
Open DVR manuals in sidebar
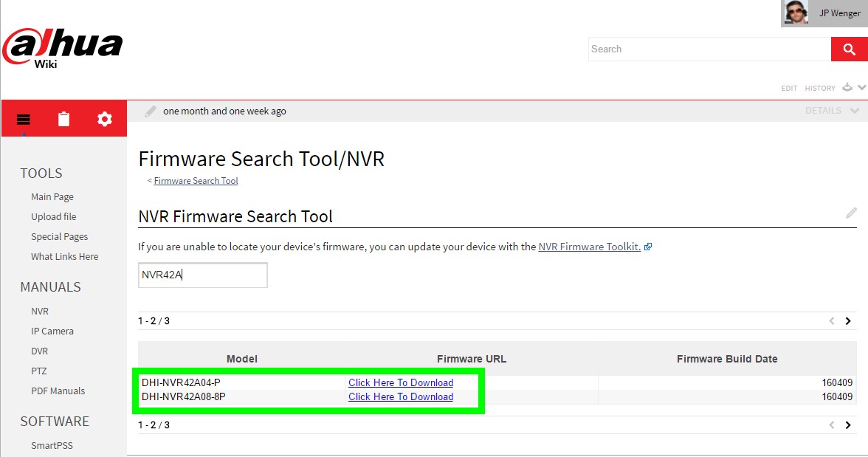coord(39,351)
